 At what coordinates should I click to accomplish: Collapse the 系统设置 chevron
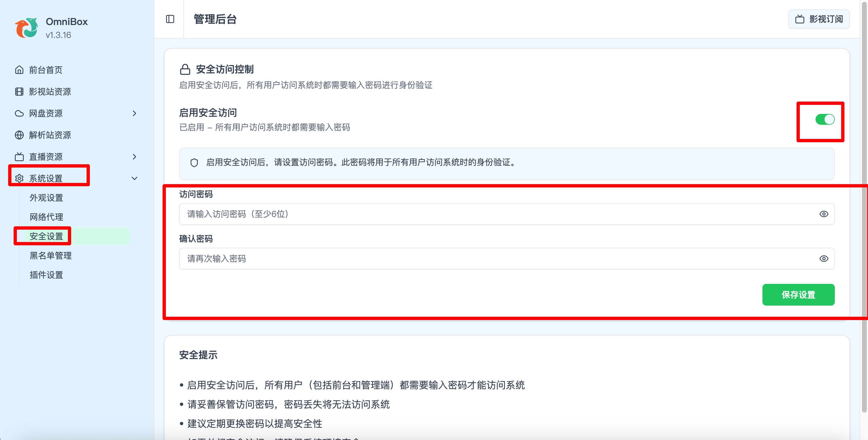(x=135, y=178)
